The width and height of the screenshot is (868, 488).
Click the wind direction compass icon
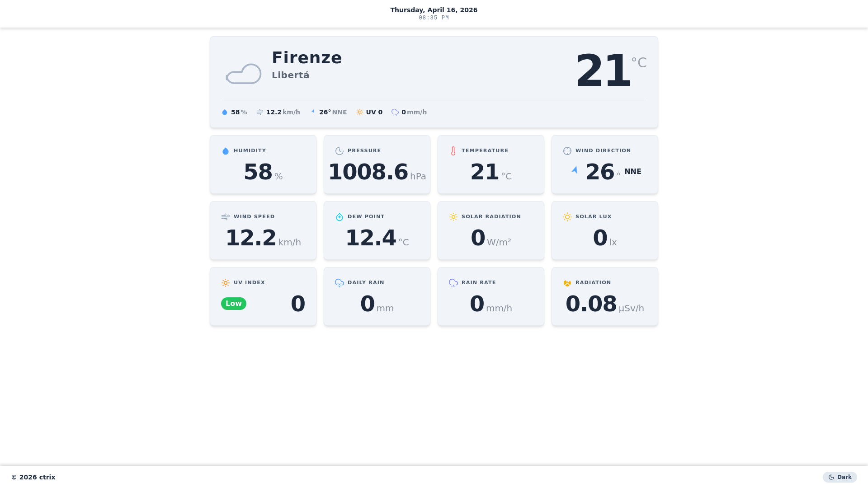coord(567,151)
